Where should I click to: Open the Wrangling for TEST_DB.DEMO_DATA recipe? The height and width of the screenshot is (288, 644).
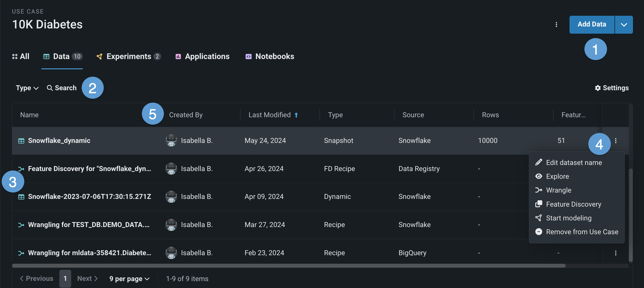coord(89,225)
